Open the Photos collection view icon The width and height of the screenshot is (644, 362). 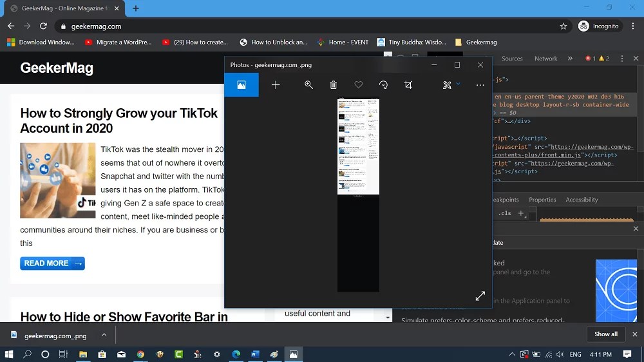241,85
